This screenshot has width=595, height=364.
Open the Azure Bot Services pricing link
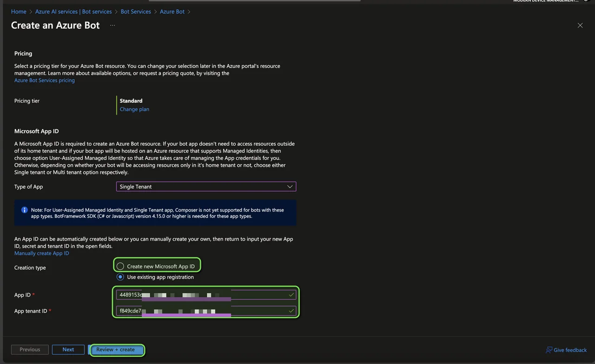pyautogui.click(x=45, y=80)
